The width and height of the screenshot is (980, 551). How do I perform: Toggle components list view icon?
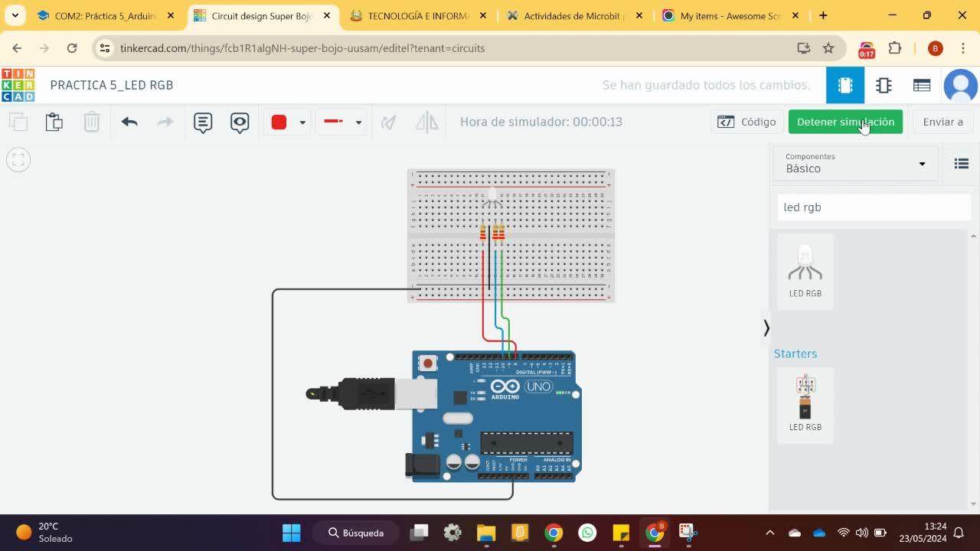coord(962,163)
